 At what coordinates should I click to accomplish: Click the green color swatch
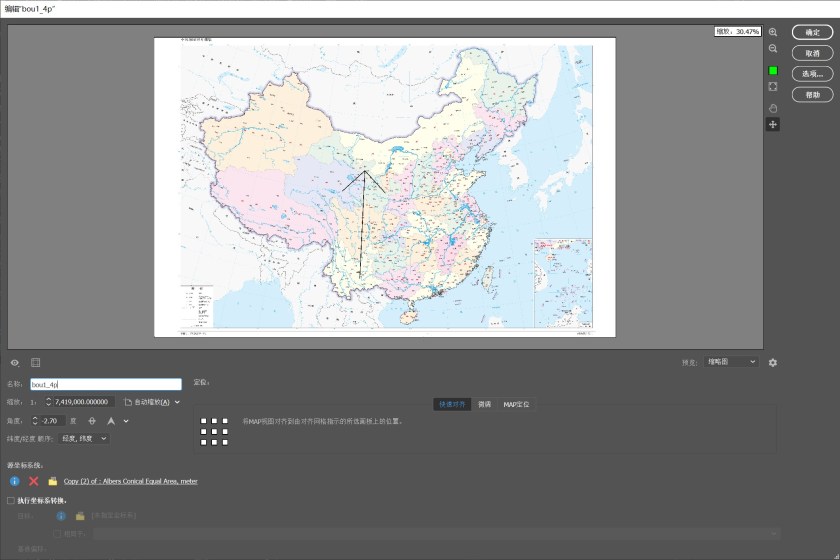773,70
